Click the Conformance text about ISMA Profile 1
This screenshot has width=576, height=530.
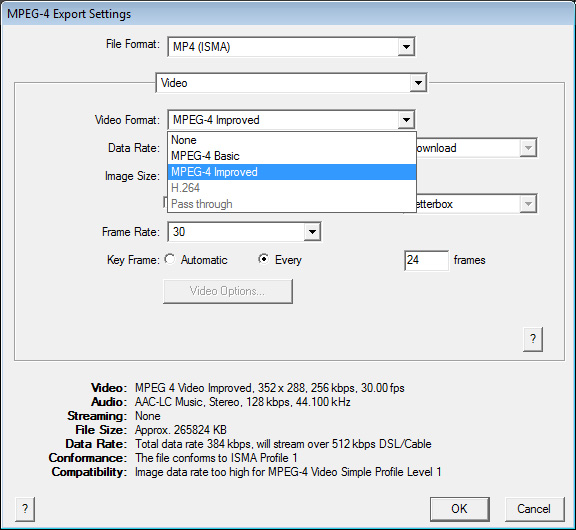click(216, 458)
